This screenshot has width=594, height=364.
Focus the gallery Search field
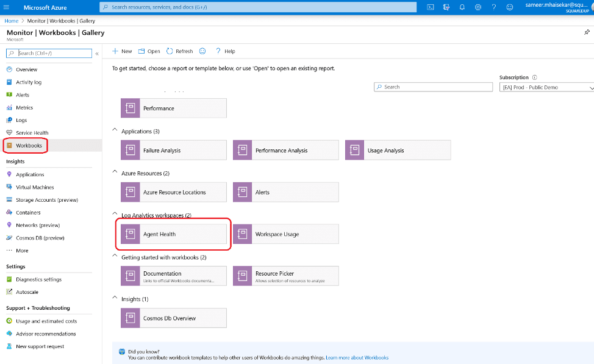click(x=433, y=87)
